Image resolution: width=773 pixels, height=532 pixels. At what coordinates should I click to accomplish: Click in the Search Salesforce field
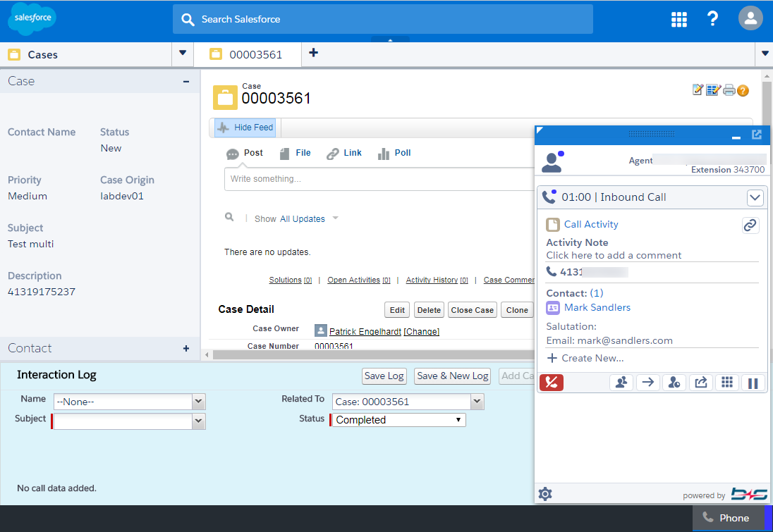pos(382,19)
